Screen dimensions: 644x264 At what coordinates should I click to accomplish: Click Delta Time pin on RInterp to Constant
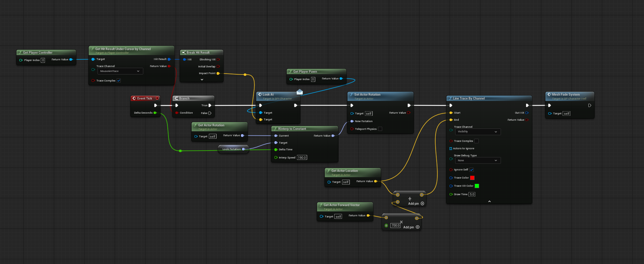[276, 149]
